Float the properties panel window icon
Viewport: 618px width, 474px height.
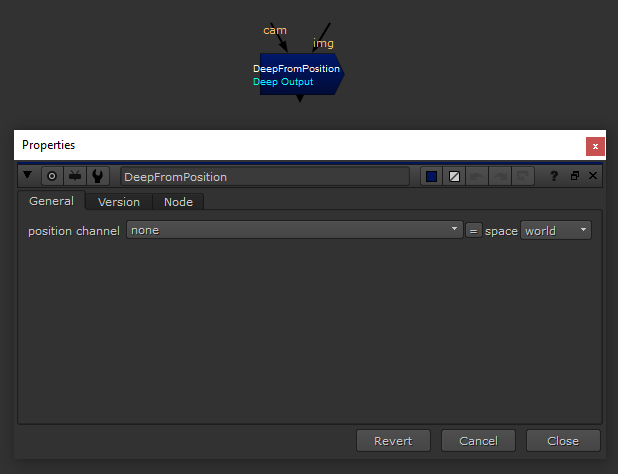pyautogui.click(x=575, y=177)
